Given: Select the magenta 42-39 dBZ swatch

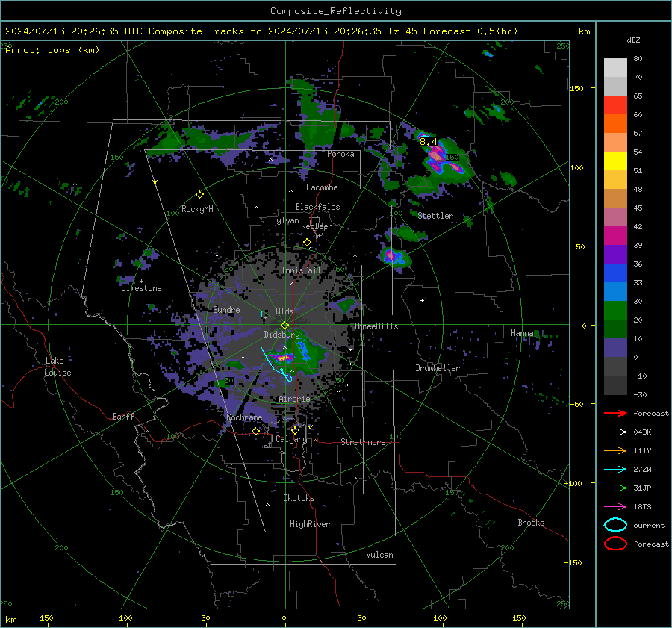Looking at the screenshot, I should click(615, 235).
